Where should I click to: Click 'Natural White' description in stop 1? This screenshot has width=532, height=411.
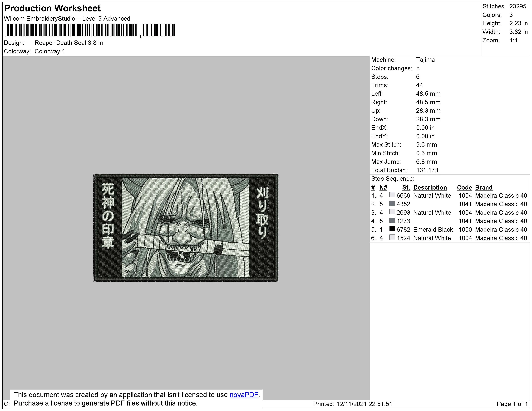click(x=432, y=196)
